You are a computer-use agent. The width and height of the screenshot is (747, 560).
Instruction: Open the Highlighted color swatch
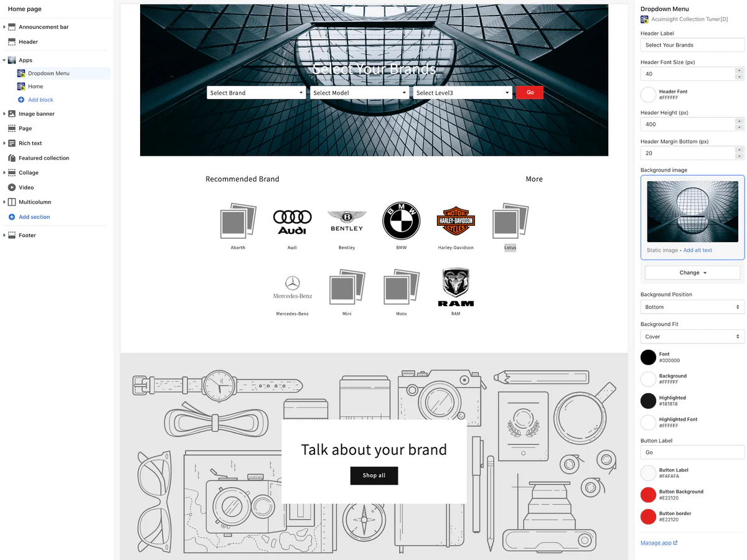coord(648,401)
